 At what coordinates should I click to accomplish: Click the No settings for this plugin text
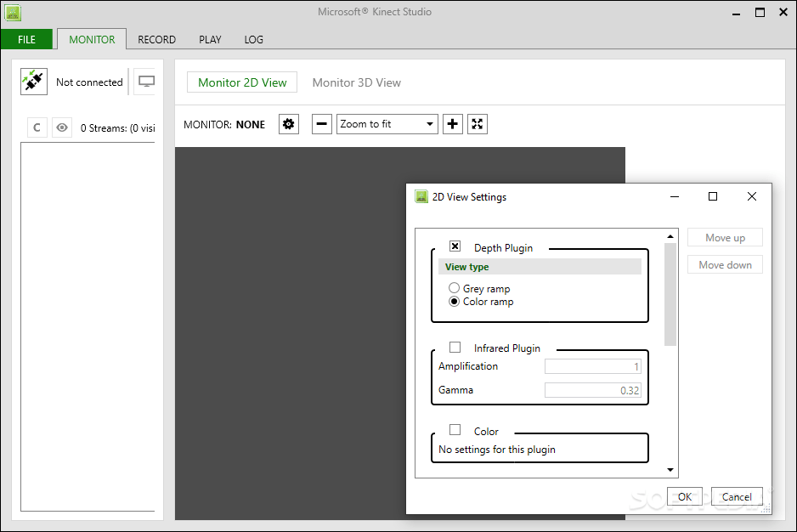(x=496, y=449)
